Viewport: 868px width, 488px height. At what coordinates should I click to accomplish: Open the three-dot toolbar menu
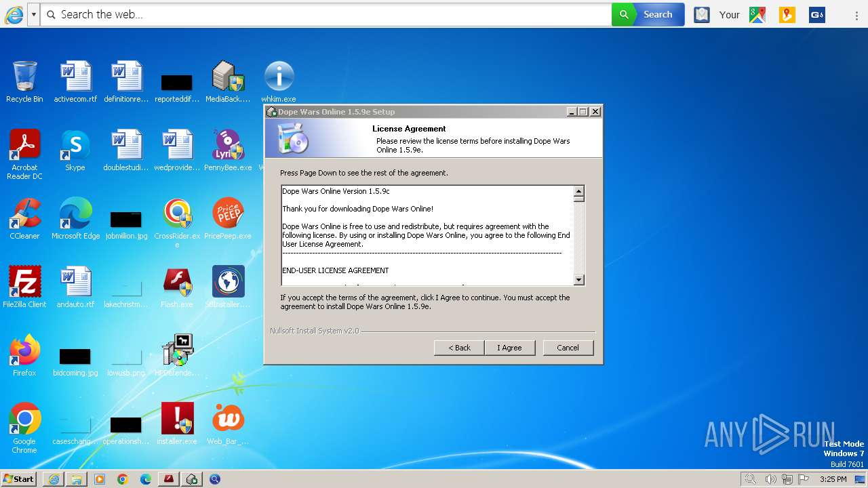click(857, 14)
